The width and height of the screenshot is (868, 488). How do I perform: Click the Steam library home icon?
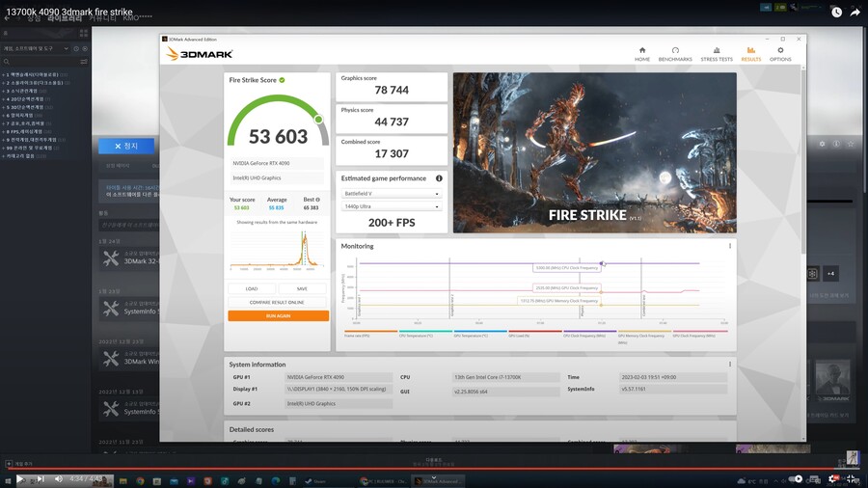click(6, 33)
